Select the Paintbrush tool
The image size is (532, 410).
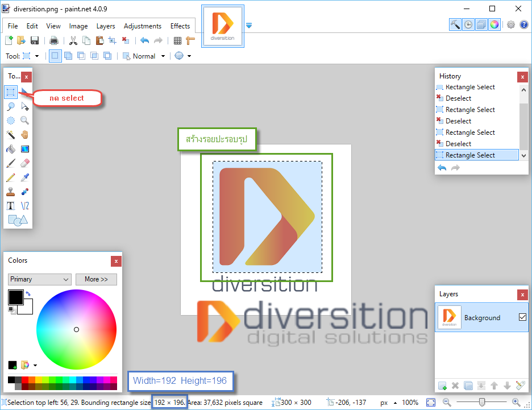tap(11, 163)
